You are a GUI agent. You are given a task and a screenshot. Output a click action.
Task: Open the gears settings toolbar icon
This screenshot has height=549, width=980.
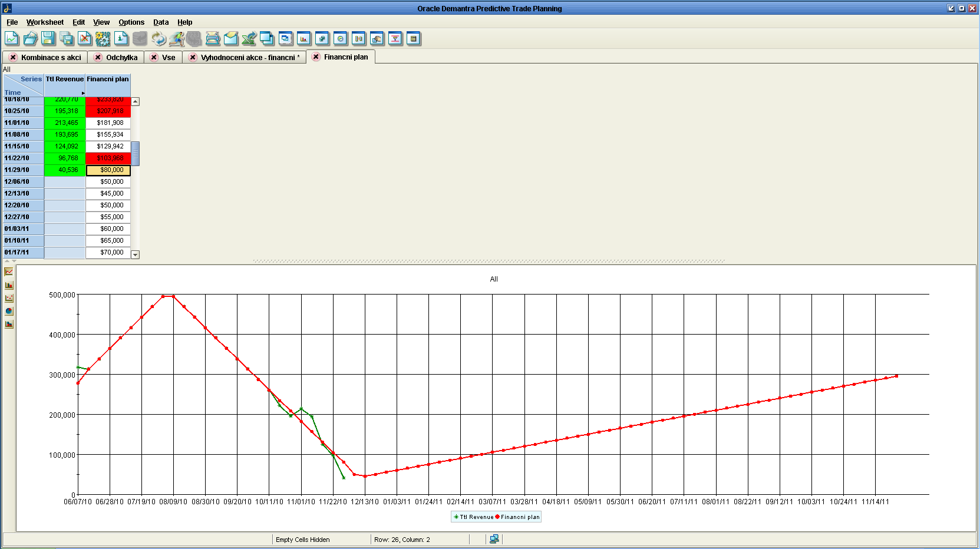point(103,39)
